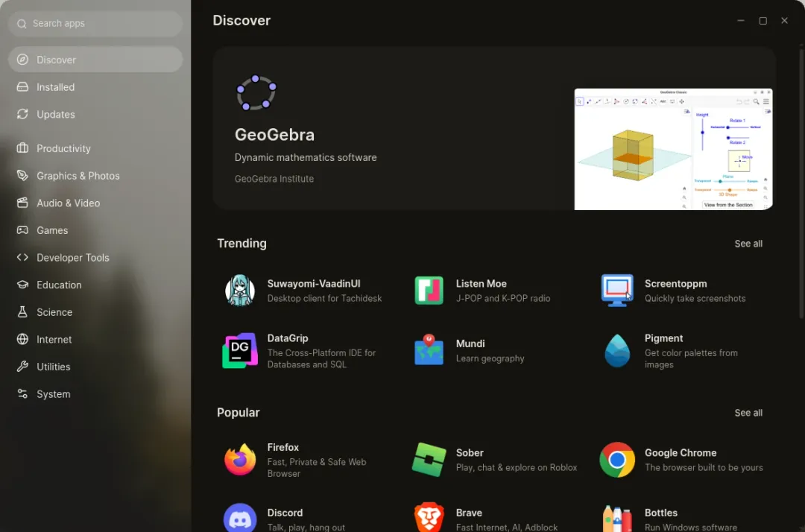Click the Listen Moe app icon
805x532 pixels.
pos(429,291)
